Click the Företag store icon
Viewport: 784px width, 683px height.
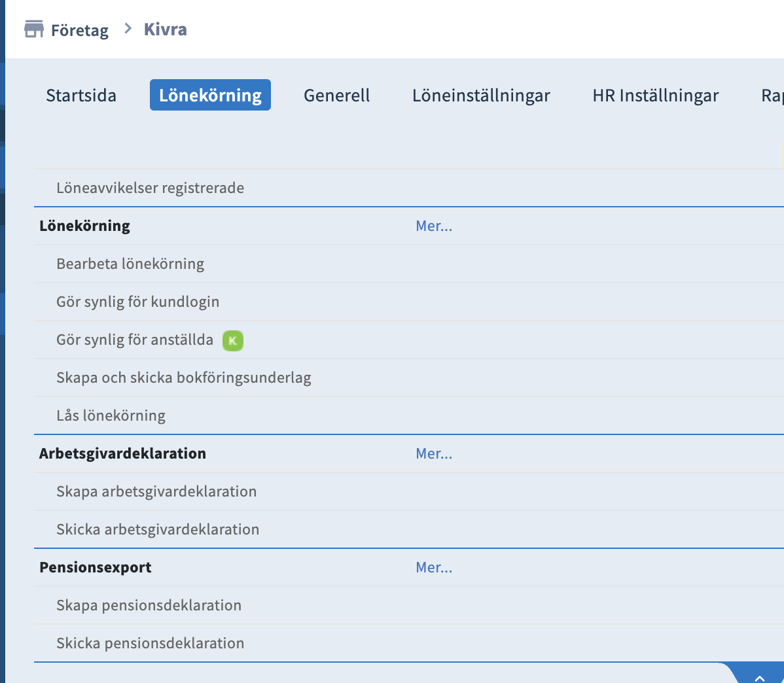click(x=33, y=29)
